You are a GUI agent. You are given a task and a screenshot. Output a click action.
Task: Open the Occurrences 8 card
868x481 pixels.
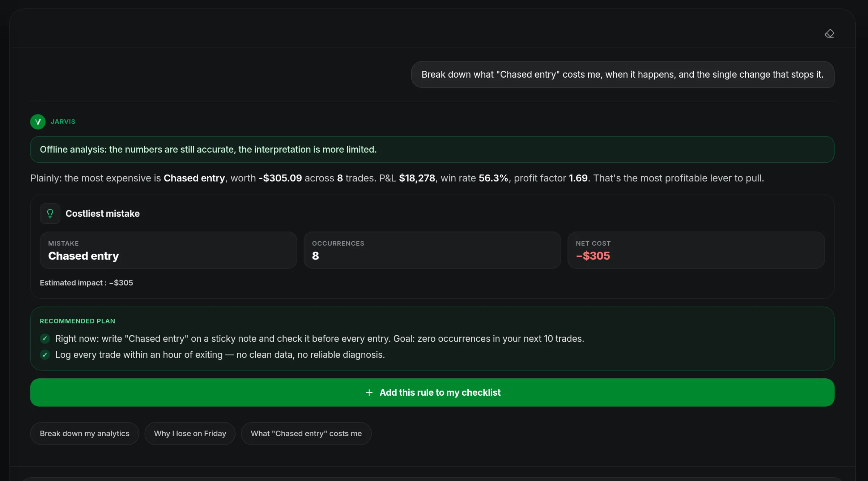coord(432,250)
